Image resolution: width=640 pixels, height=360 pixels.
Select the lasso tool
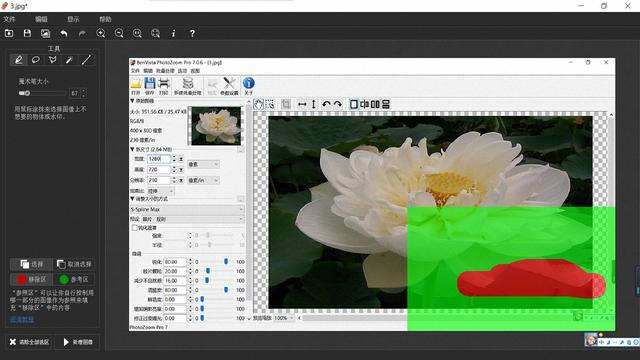pyautogui.click(x=36, y=60)
